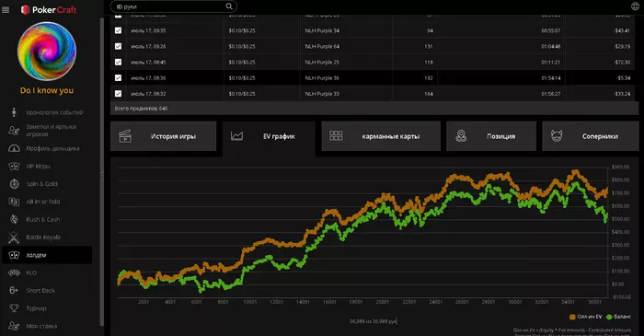Select the NLH Purple 25 table cell
Screen dimensions: 644x336
point(322,62)
